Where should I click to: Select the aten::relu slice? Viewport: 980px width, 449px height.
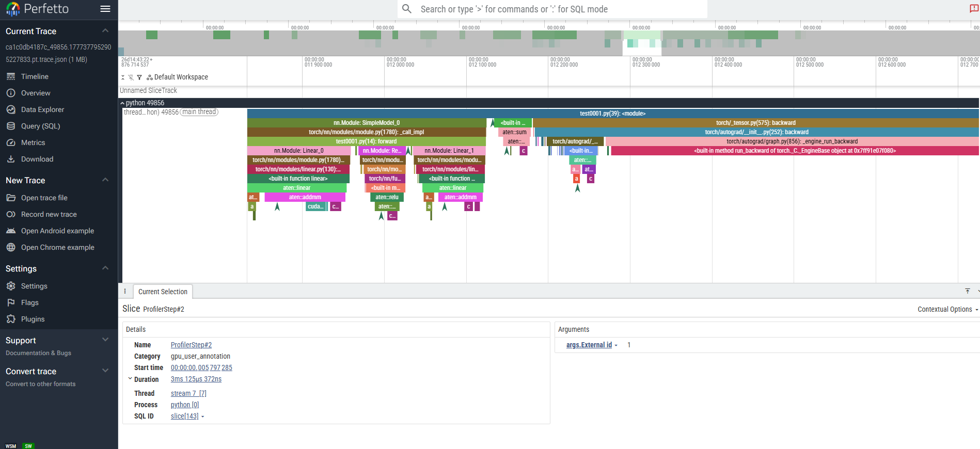tap(387, 197)
